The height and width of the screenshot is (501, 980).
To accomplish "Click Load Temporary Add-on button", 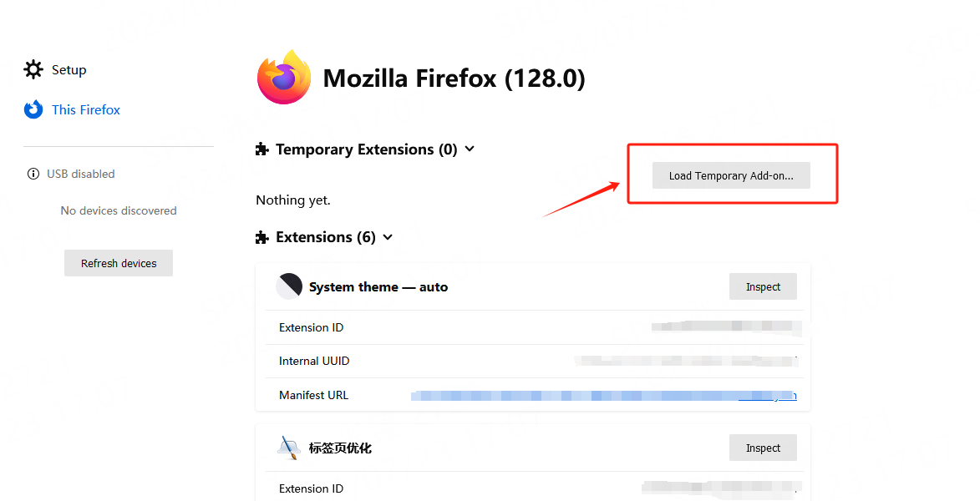I will click(x=731, y=175).
